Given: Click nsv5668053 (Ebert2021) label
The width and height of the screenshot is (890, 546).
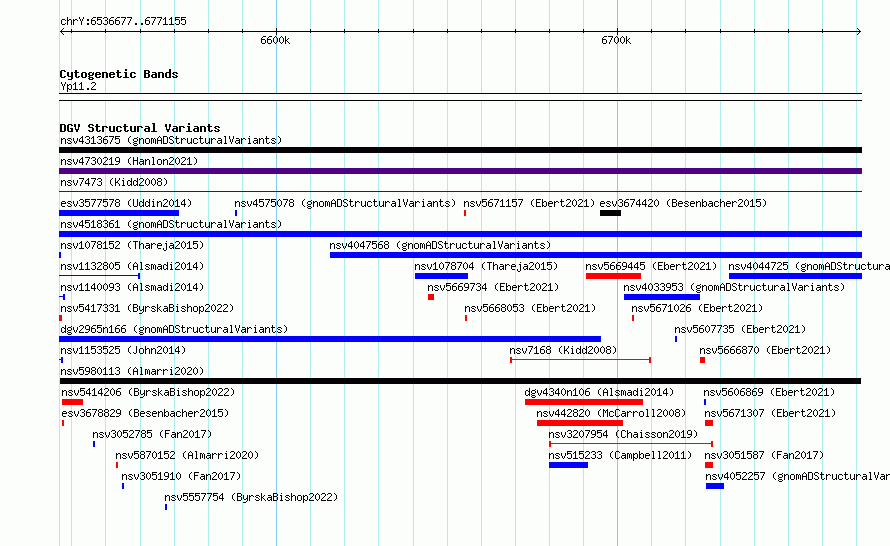Looking at the screenshot, I should (530, 308).
